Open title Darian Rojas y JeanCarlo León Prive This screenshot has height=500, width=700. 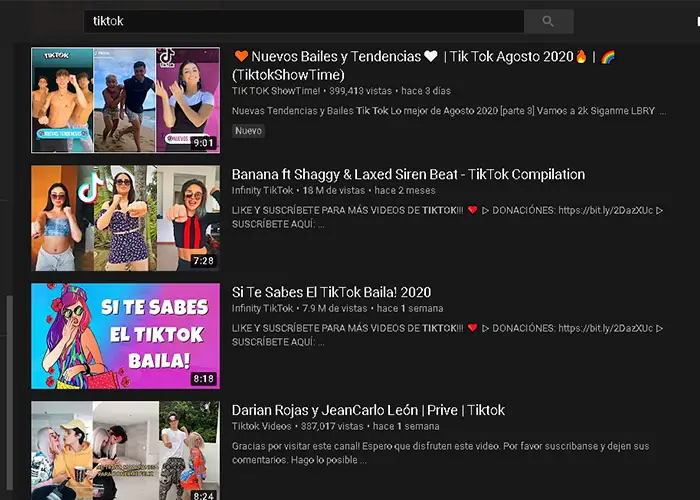point(368,410)
